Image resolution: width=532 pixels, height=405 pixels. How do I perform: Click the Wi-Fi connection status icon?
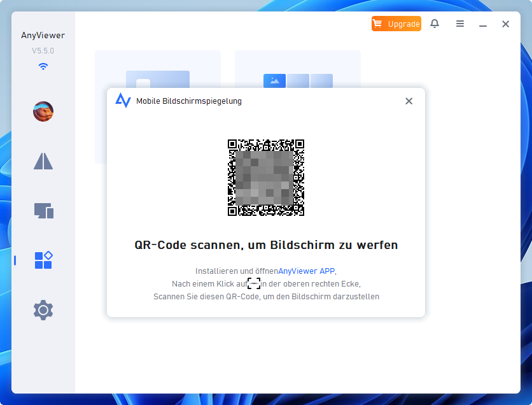43,66
